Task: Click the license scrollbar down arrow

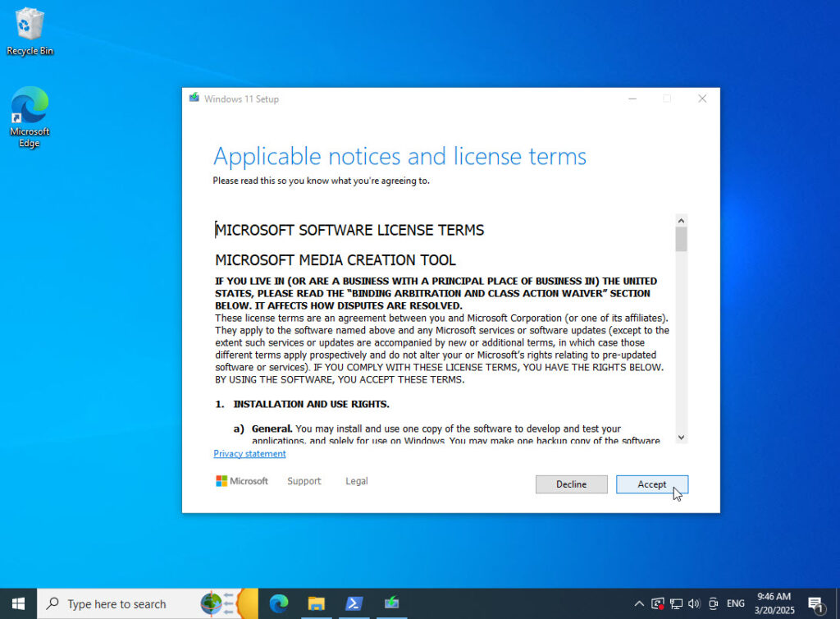Action: [x=681, y=438]
